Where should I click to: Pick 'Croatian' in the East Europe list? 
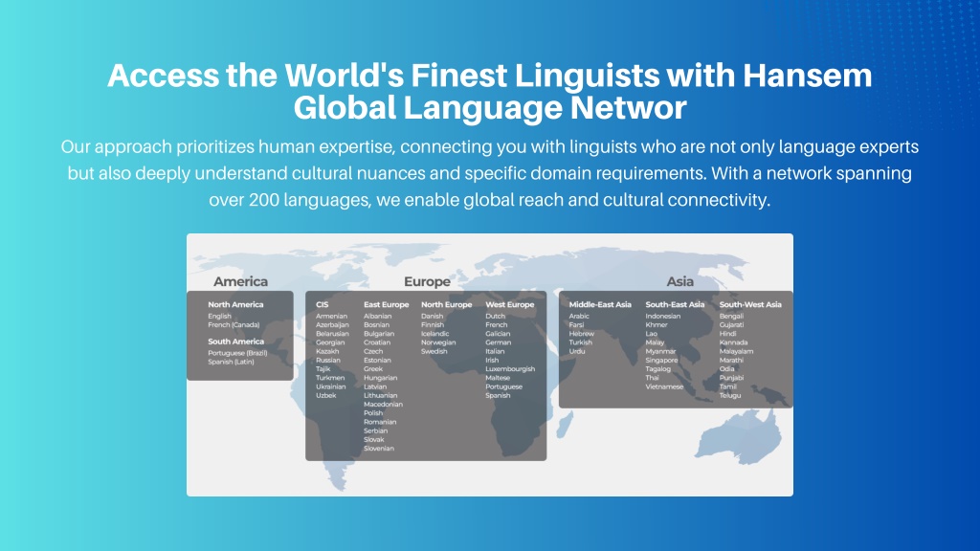(x=377, y=342)
